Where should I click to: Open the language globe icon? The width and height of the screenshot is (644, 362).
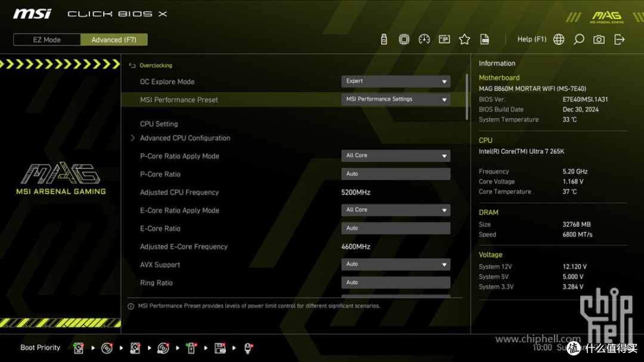559,39
